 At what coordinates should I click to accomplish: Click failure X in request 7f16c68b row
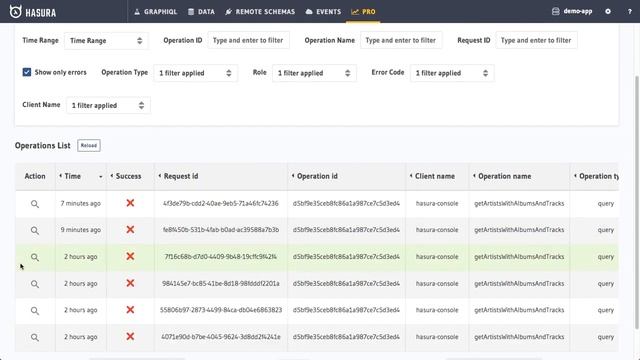pyautogui.click(x=130, y=256)
